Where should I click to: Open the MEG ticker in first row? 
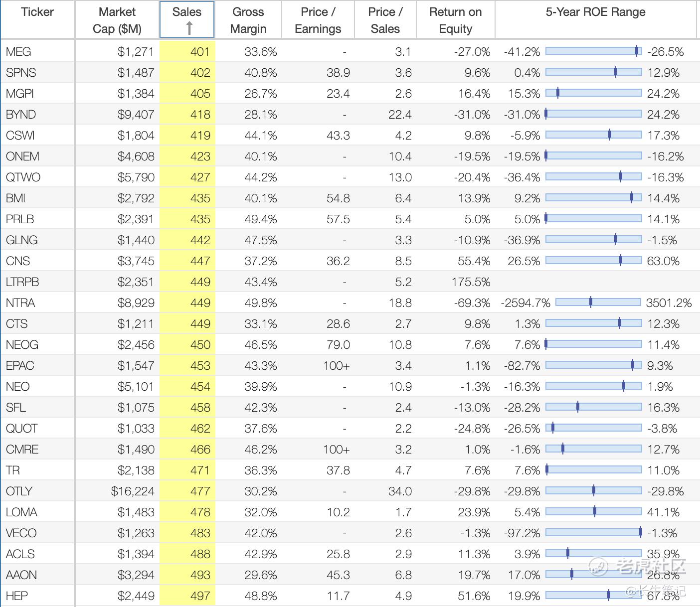[18, 52]
